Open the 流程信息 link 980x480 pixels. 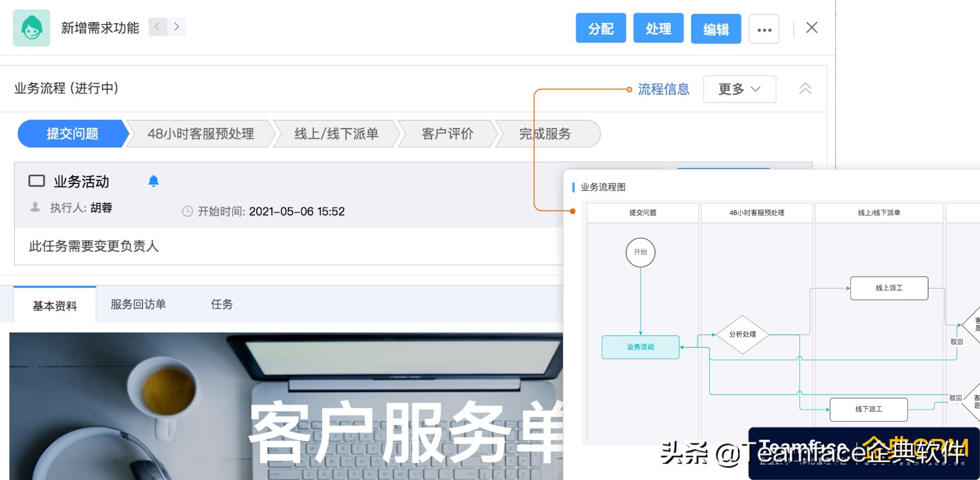coord(663,89)
